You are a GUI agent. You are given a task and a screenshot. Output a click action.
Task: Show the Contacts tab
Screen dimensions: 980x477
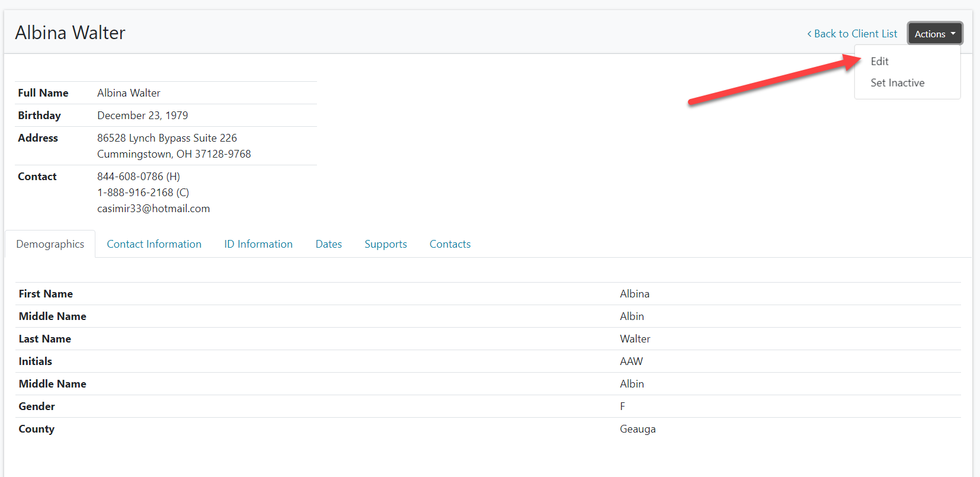pos(450,244)
